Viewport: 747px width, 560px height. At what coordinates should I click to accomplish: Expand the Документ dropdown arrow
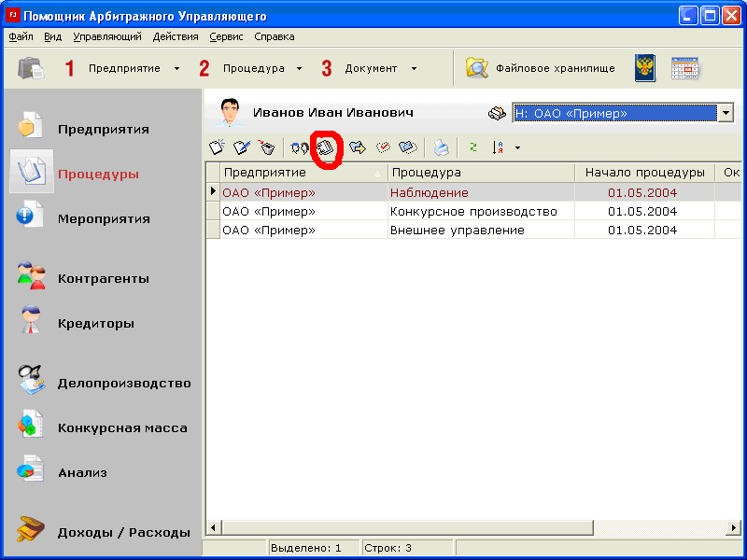click(414, 68)
